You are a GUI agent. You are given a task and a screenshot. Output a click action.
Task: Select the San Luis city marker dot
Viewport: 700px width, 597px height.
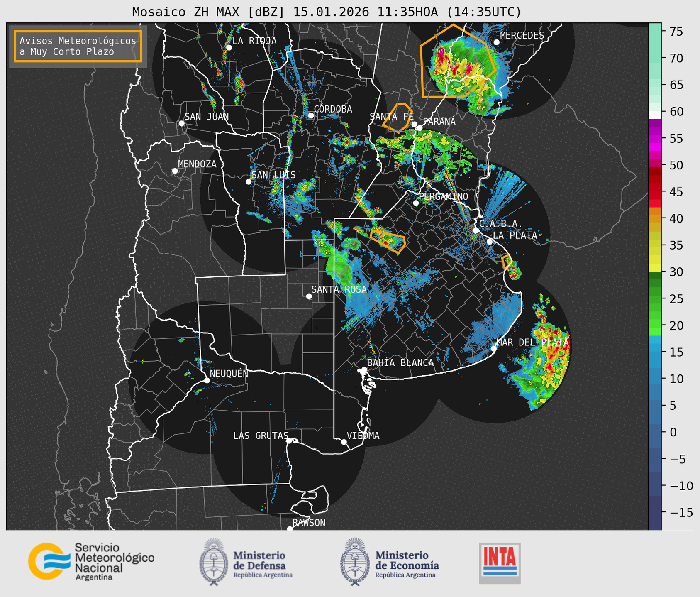(248, 181)
